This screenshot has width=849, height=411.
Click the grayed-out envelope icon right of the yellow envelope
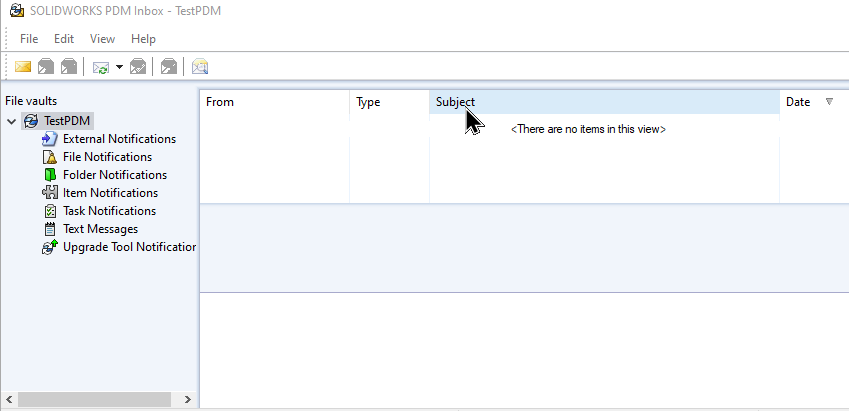[x=46, y=67]
